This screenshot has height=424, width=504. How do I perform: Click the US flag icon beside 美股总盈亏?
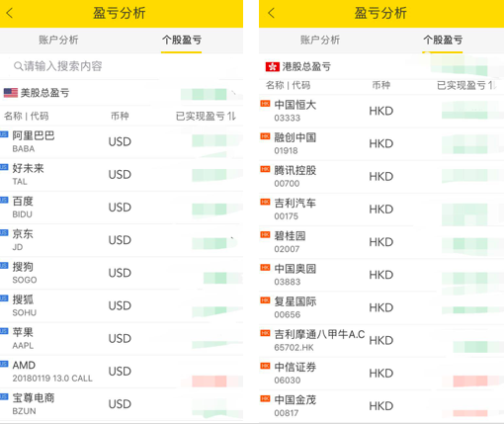11,93
